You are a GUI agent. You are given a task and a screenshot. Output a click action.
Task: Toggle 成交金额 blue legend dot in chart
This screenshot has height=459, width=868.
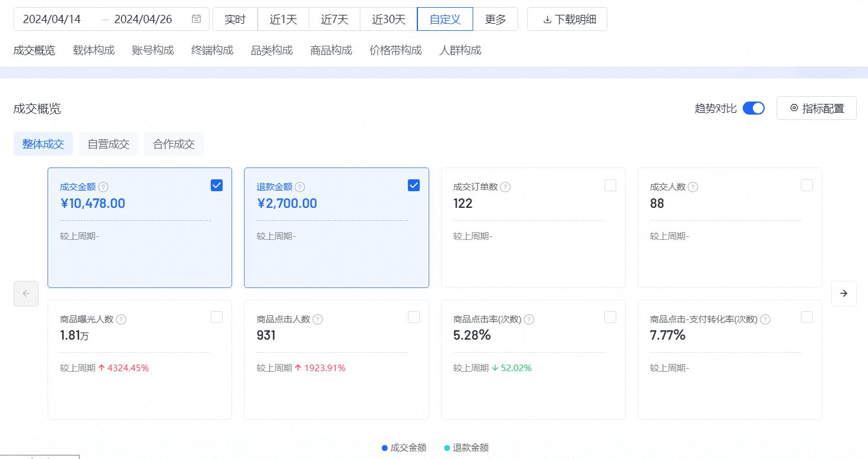385,448
